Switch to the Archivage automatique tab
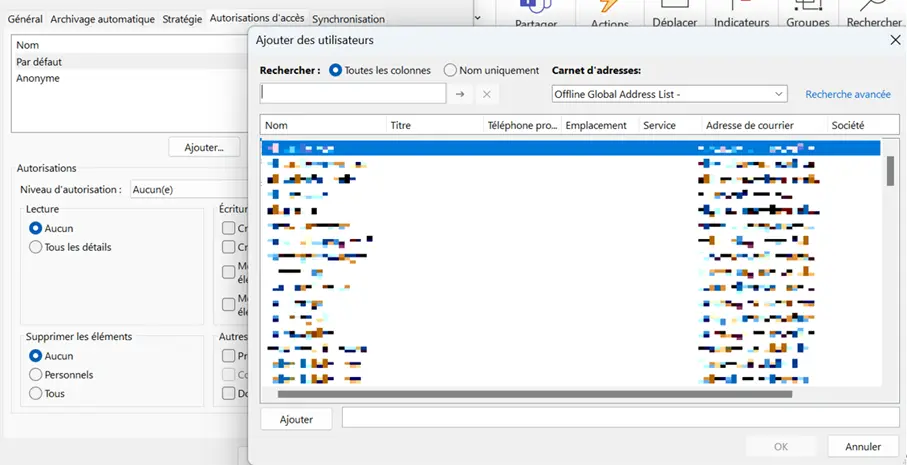Viewport: 907px width, 465px height. click(x=102, y=19)
